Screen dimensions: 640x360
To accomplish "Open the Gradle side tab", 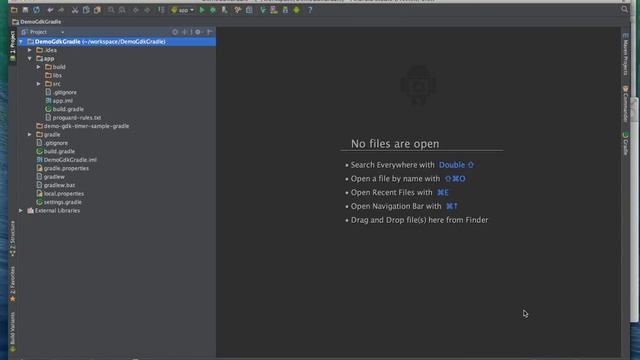I will (x=625, y=143).
